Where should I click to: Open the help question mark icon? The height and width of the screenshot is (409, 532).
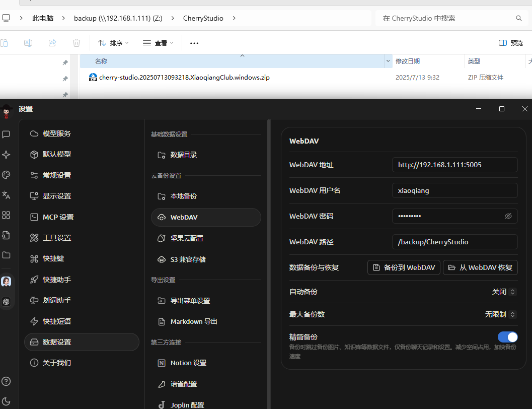click(6, 381)
